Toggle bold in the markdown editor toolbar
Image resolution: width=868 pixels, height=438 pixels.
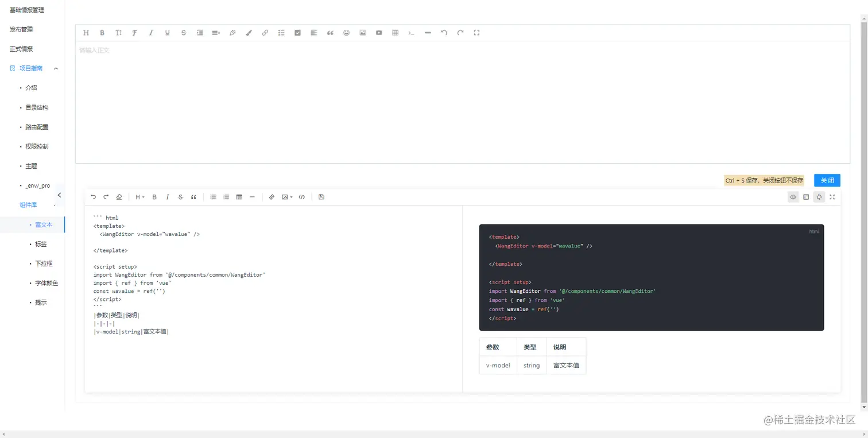(154, 197)
